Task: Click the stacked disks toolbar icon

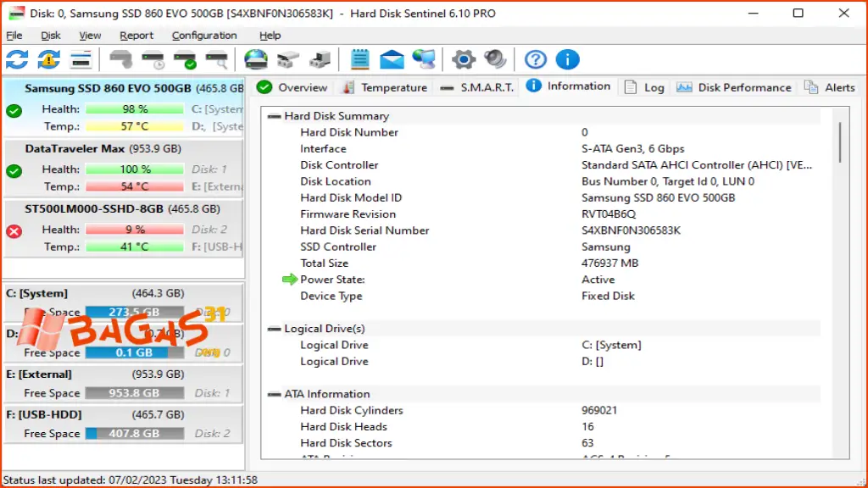Action: (288, 60)
